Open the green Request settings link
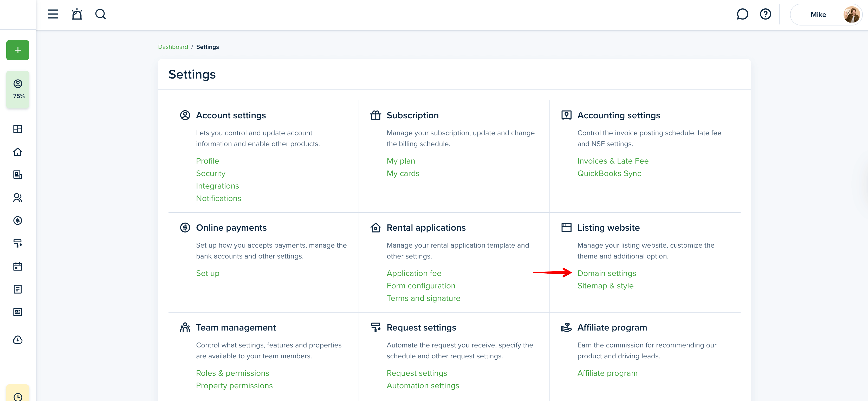868x401 pixels. pos(417,373)
